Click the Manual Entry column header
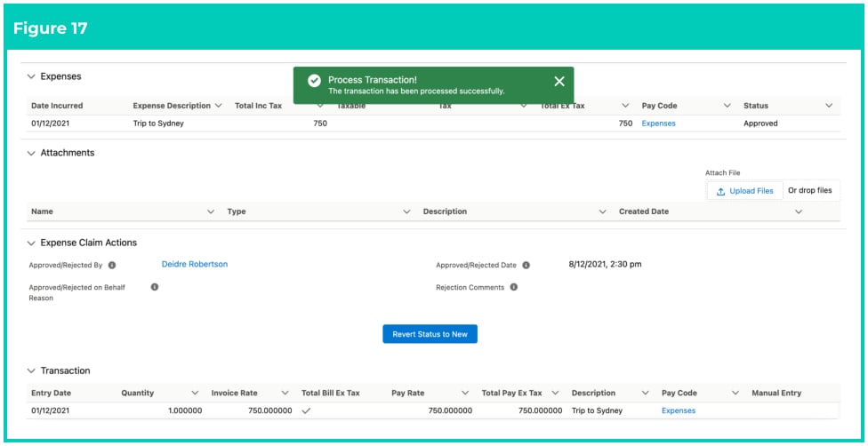868x446 pixels. pos(776,393)
